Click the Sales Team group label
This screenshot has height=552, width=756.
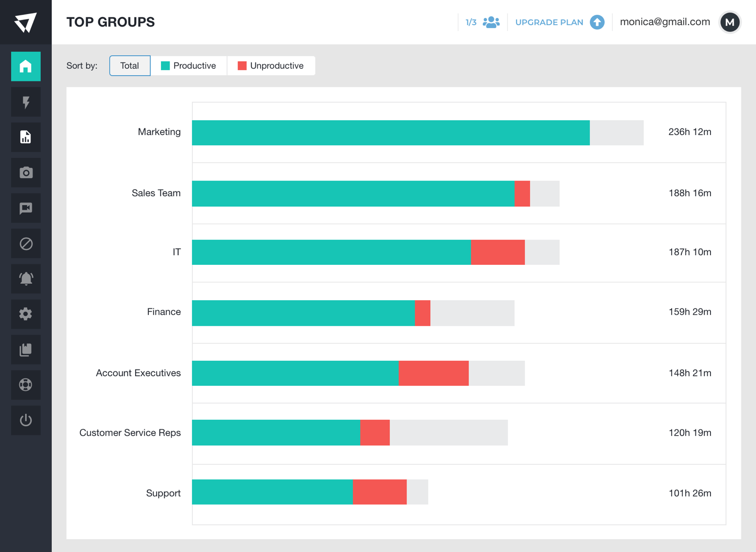(x=156, y=193)
